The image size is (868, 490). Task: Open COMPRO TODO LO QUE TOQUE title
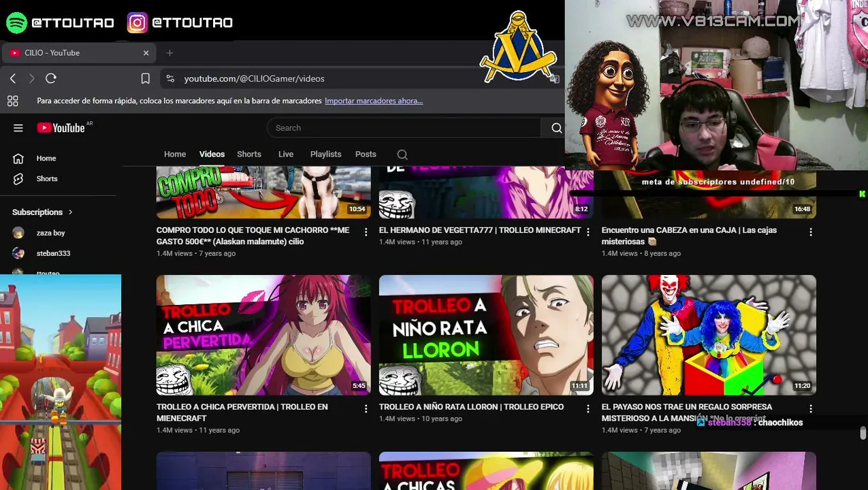pyautogui.click(x=253, y=236)
